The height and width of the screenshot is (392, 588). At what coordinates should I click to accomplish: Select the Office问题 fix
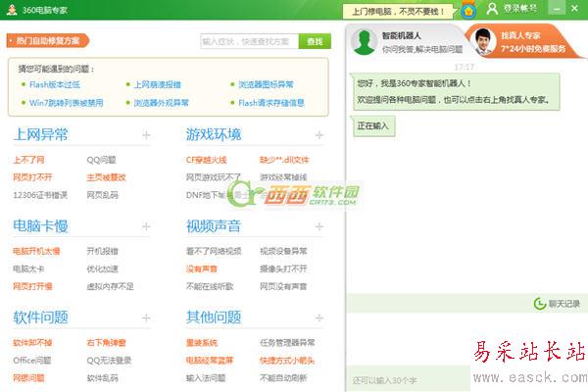tap(32, 361)
